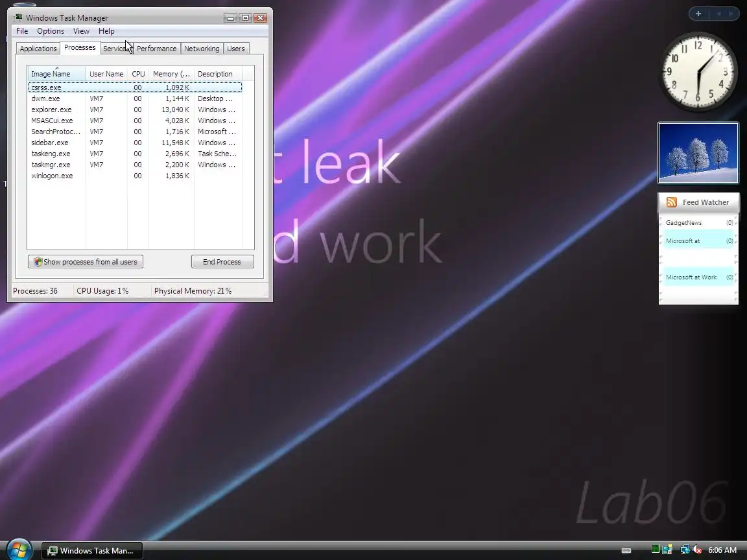Click the 'CPU Usage: 1%' status entry
The image size is (747, 560).
pos(102,291)
